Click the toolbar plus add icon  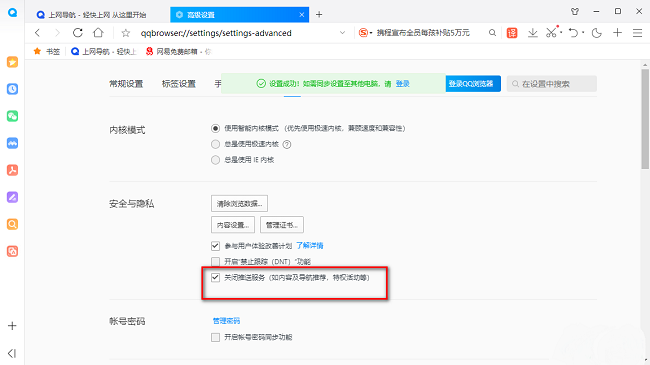[618, 33]
